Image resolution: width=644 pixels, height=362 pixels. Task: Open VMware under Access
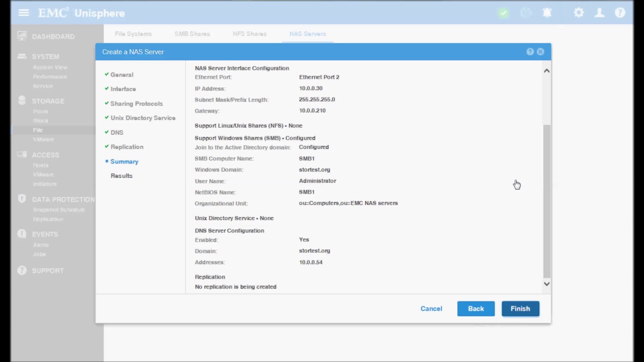(43, 174)
